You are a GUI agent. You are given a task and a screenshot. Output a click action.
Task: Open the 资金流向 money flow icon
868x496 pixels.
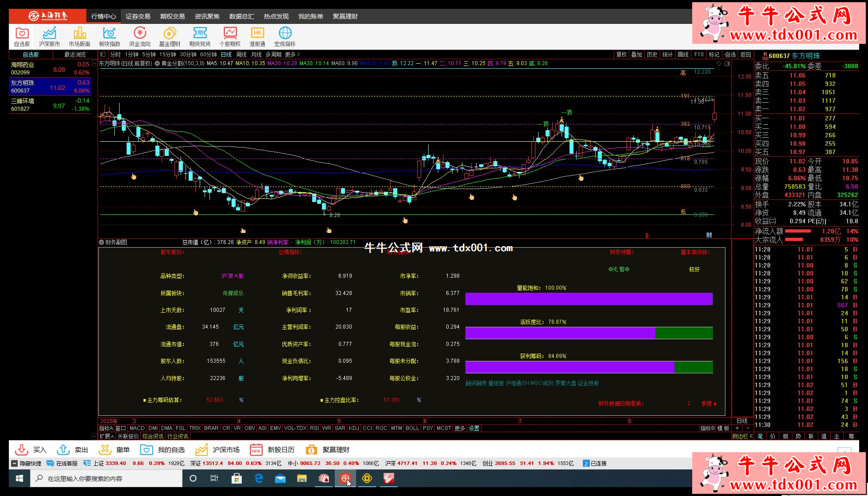click(x=139, y=37)
